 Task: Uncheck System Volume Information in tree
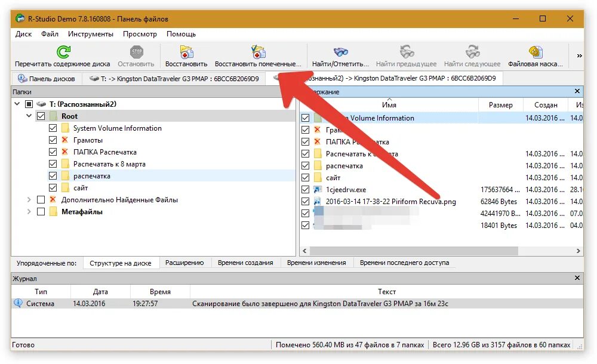point(53,128)
